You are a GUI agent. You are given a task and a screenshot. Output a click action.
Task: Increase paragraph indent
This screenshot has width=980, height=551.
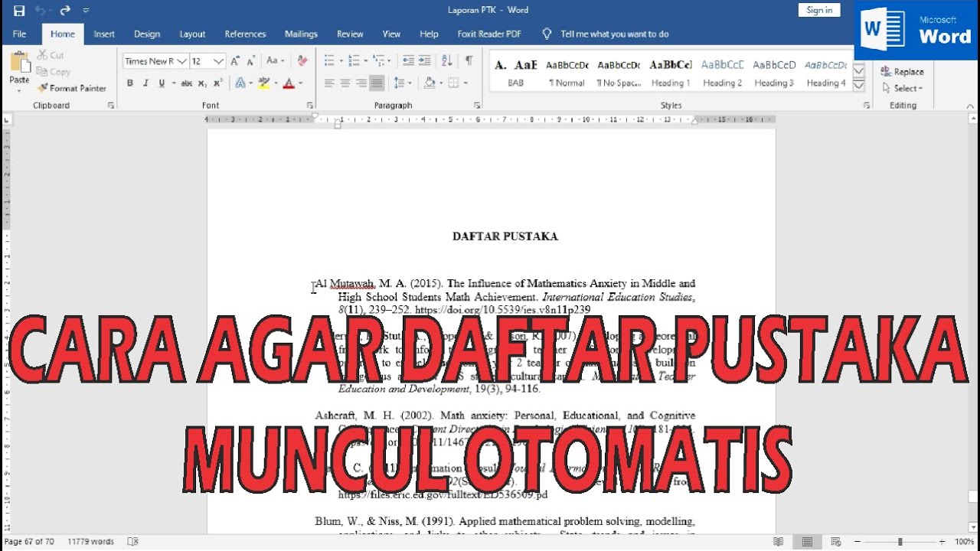point(425,60)
